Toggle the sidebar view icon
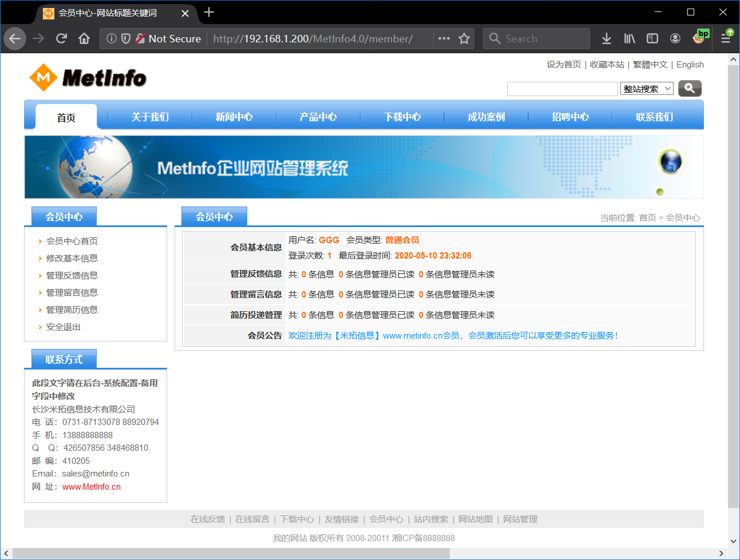 click(x=652, y=38)
